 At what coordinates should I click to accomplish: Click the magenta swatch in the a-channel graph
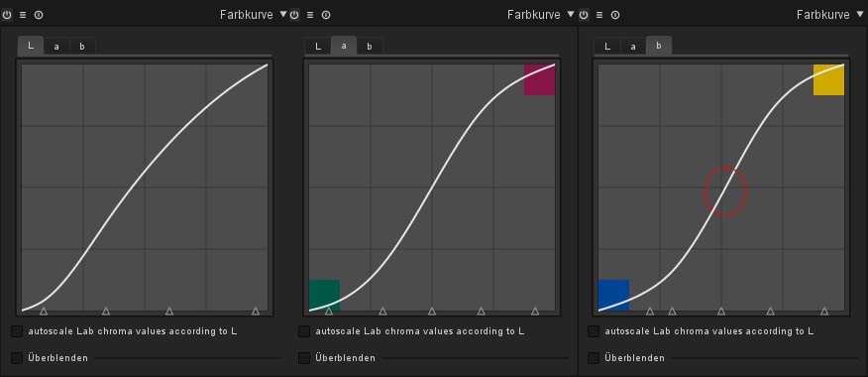click(539, 79)
